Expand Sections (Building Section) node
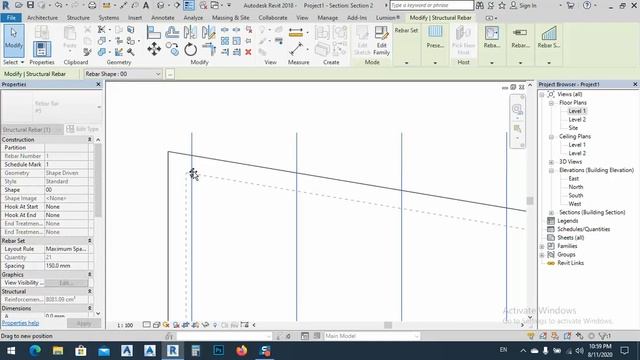640x360 pixels. tap(551, 213)
